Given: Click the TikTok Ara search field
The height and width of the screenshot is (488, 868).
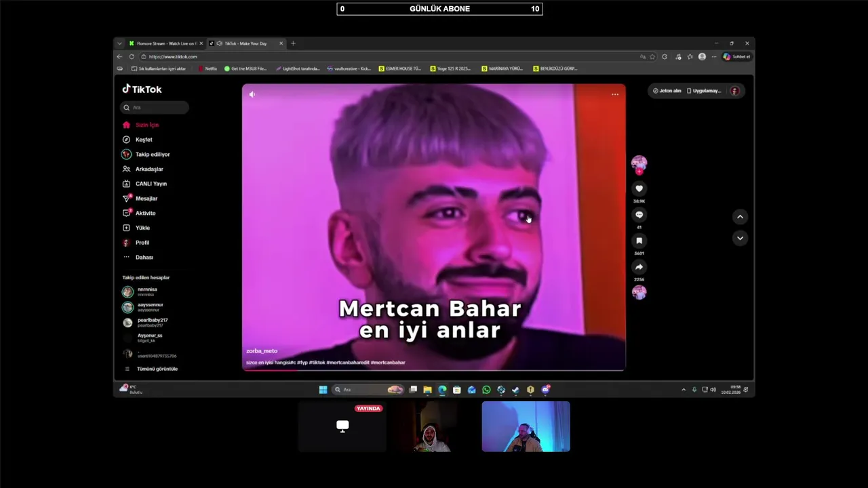Looking at the screenshot, I should [x=155, y=107].
